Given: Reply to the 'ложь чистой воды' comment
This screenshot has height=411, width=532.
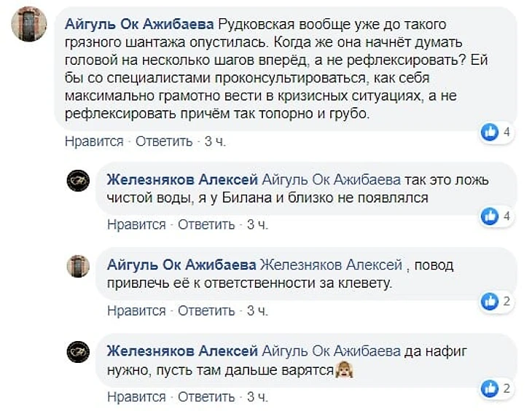Looking at the screenshot, I should [x=206, y=224].
